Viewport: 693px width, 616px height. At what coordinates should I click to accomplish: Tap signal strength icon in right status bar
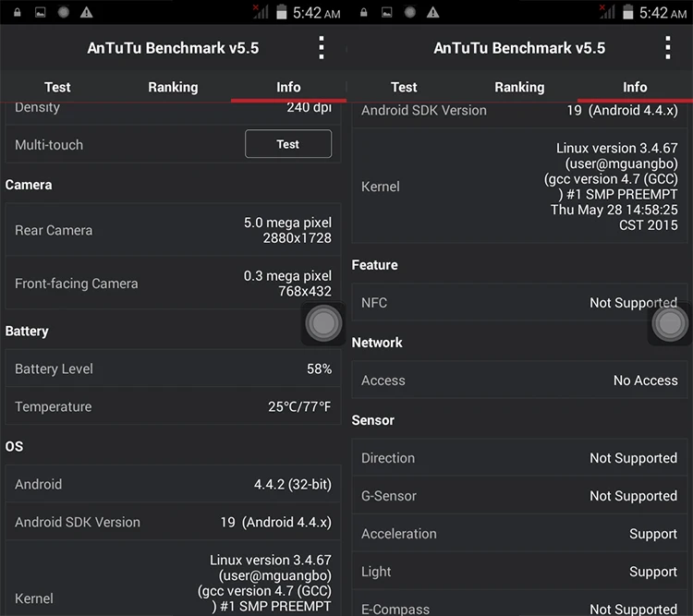point(607,12)
